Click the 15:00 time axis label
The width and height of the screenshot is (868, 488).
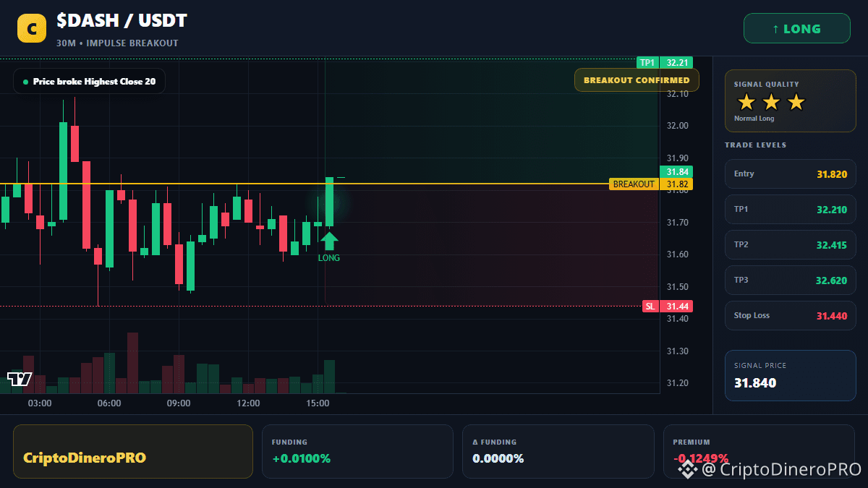click(x=318, y=403)
